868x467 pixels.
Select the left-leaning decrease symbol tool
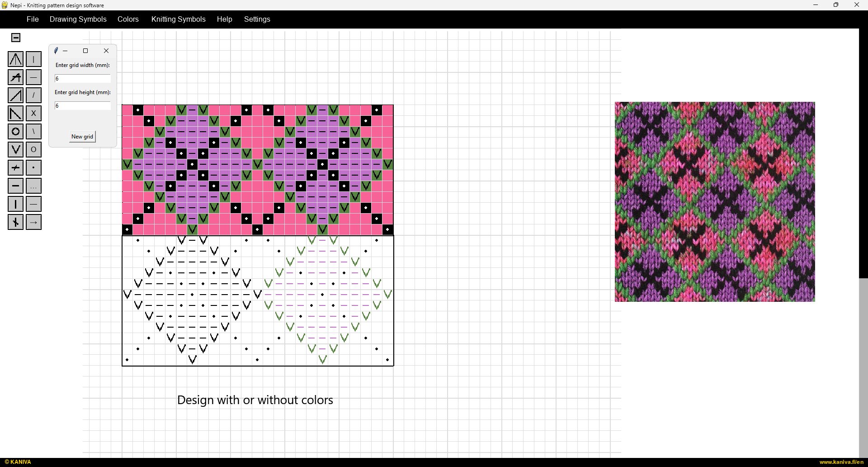pyautogui.click(x=15, y=113)
